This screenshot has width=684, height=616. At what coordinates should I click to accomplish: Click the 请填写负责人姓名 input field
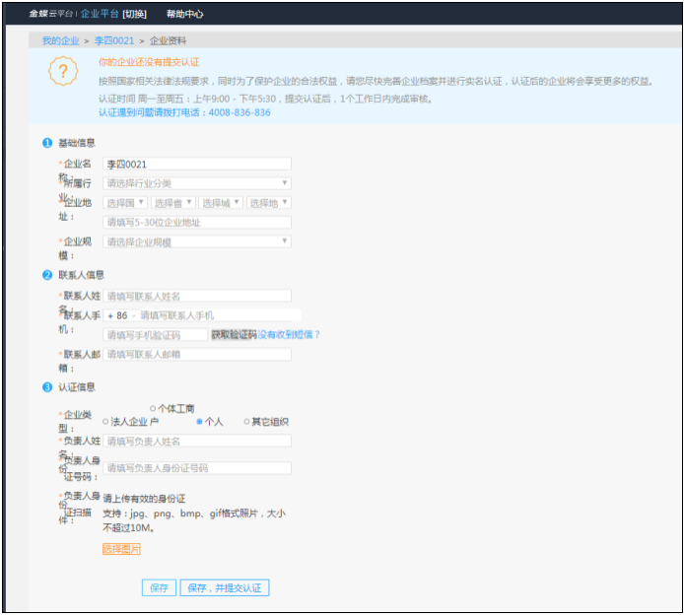pos(197,442)
